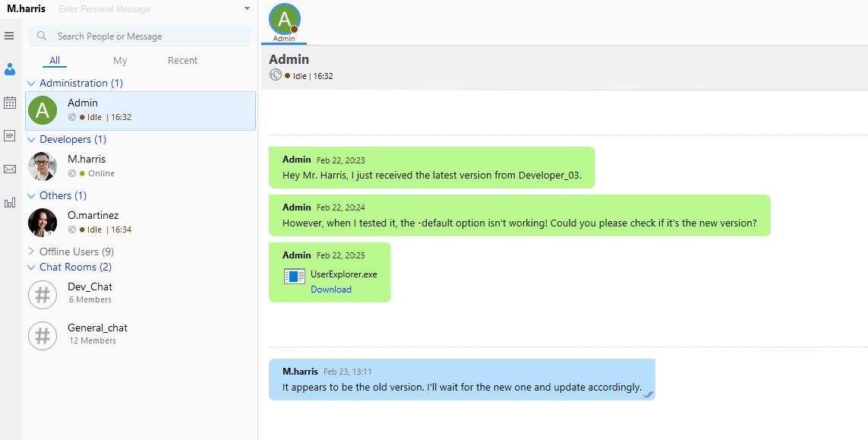Collapse the Others (1) group
This screenshot has width=868, height=440.
pos(31,195)
